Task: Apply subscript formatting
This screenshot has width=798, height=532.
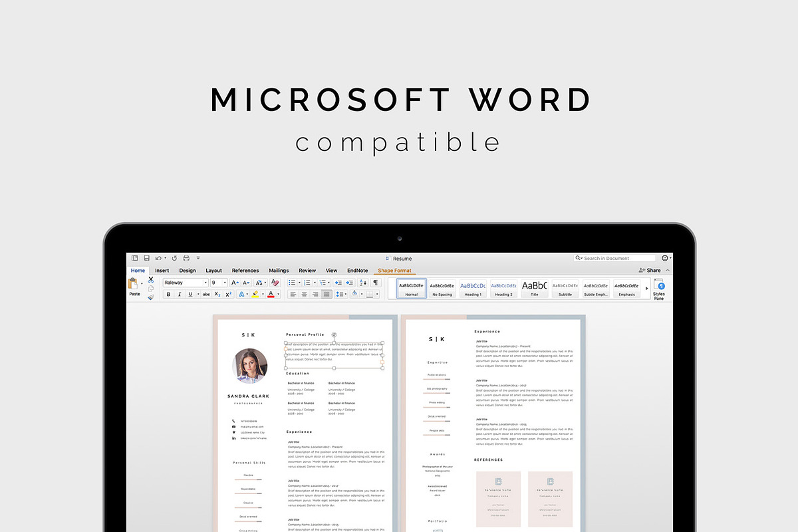Action: pos(217,294)
